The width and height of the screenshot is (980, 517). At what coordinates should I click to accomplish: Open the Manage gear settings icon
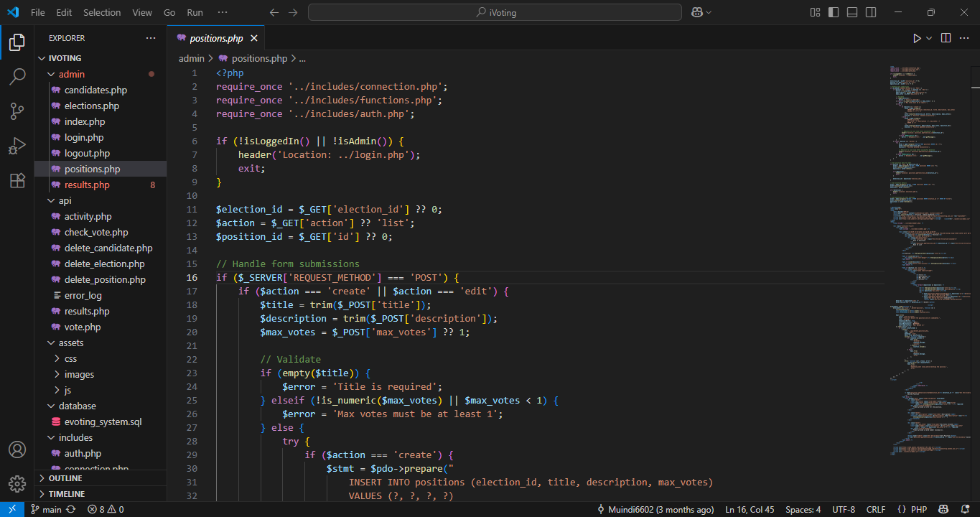(17, 483)
